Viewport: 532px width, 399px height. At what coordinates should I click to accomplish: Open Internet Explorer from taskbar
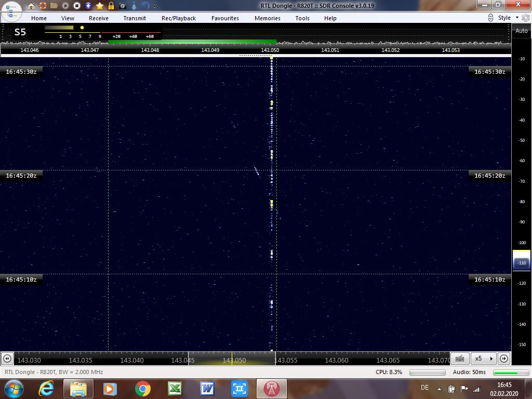46,389
